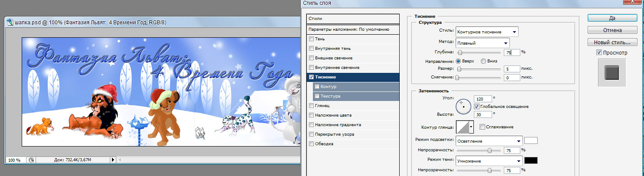644x176 pixels.
Task: Click the 100 % zoom field in document window
Action: (x=16, y=160)
